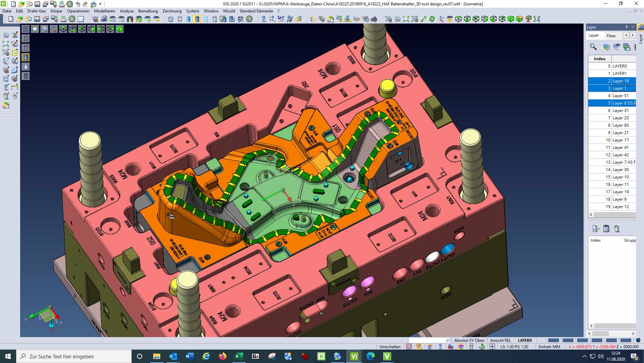Click the VISI icon in Windows taskbar

pyautogui.click(x=354, y=356)
